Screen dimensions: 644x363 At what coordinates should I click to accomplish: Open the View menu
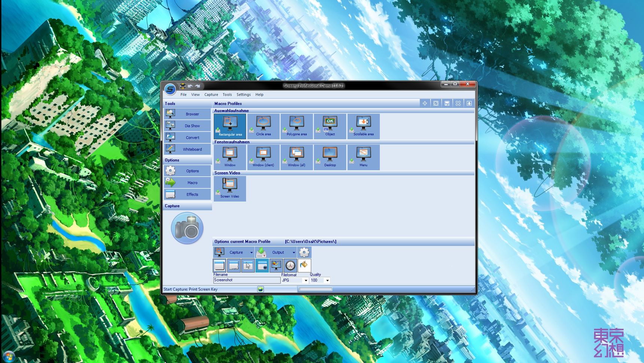195,95
